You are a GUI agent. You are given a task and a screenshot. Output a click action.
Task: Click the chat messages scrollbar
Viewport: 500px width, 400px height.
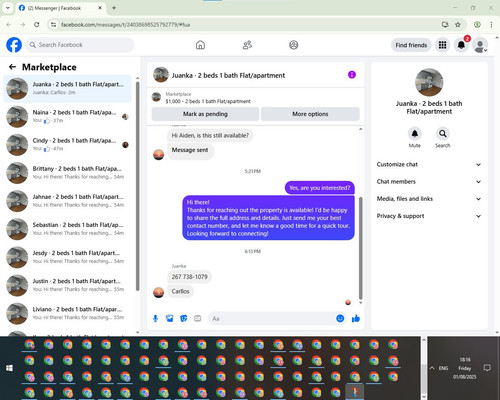[x=360, y=248]
